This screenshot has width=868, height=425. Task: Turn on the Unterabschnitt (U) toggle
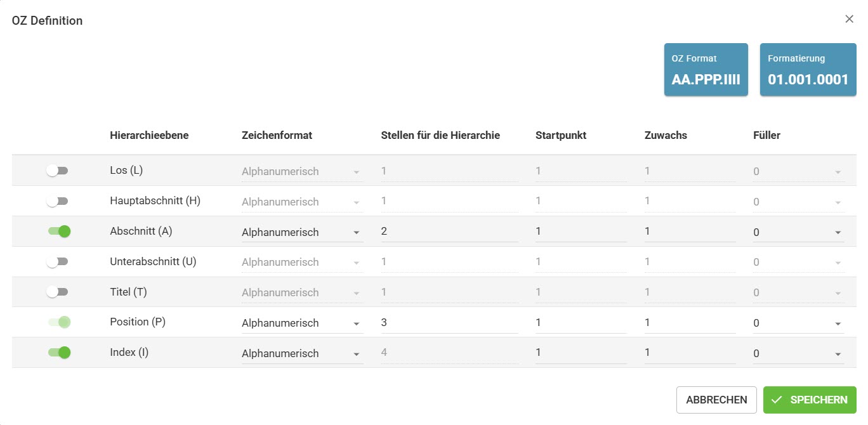(57, 261)
